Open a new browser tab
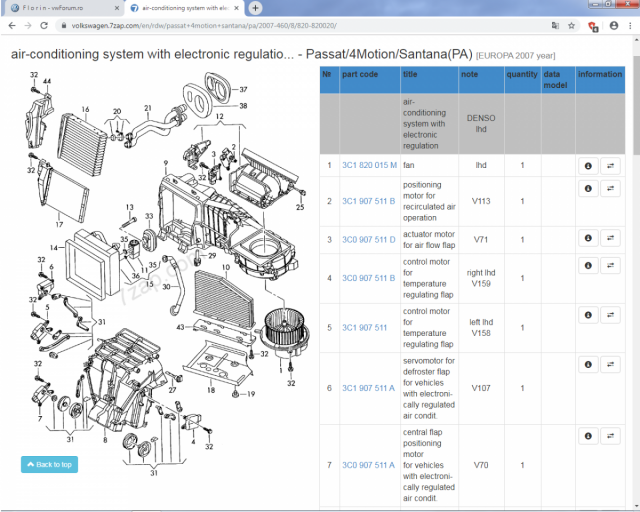Viewport: 640px width, 512px height. (x=255, y=7)
